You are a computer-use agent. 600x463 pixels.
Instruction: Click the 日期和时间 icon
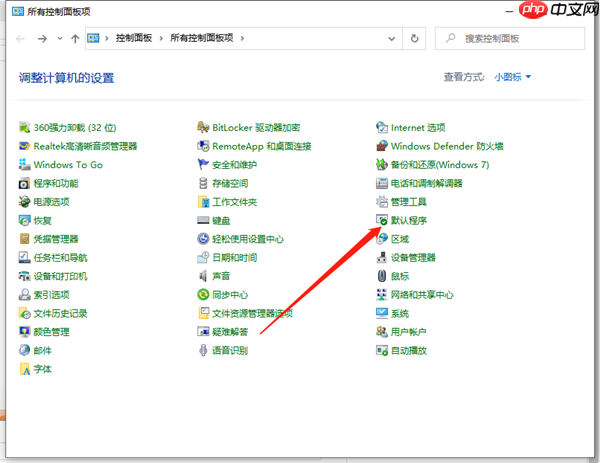point(203,258)
